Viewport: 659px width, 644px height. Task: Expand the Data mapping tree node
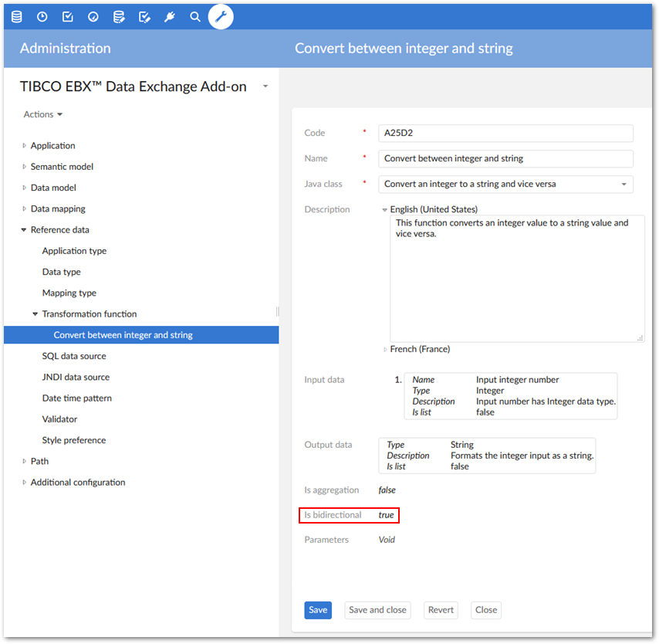point(24,209)
